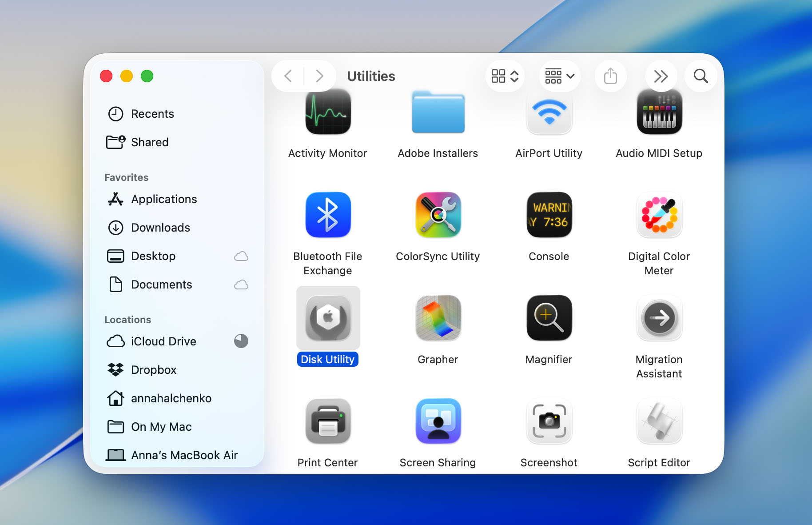Open Desktop in Favorites
The height and width of the screenshot is (525, 812).
coord(178,256)
